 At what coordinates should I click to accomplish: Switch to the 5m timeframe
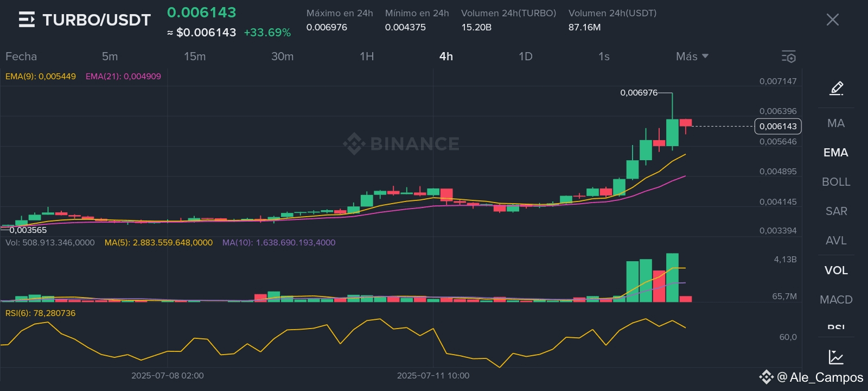(x=110, y=56)
